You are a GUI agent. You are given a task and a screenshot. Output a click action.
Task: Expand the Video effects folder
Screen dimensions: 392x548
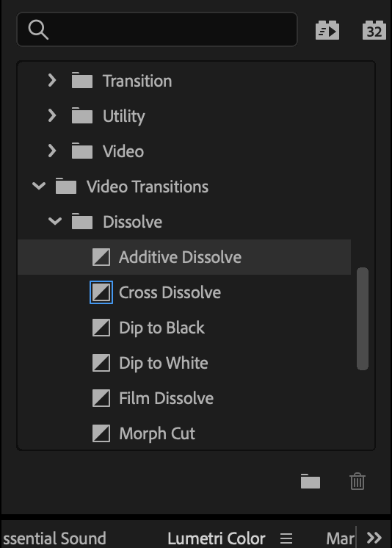tap(52, 151)
